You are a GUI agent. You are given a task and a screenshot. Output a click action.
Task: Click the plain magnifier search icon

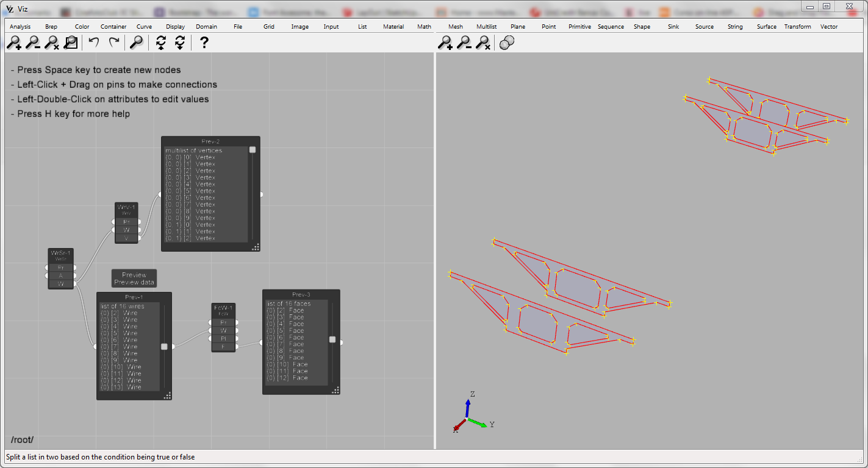[x=137, y=43]
